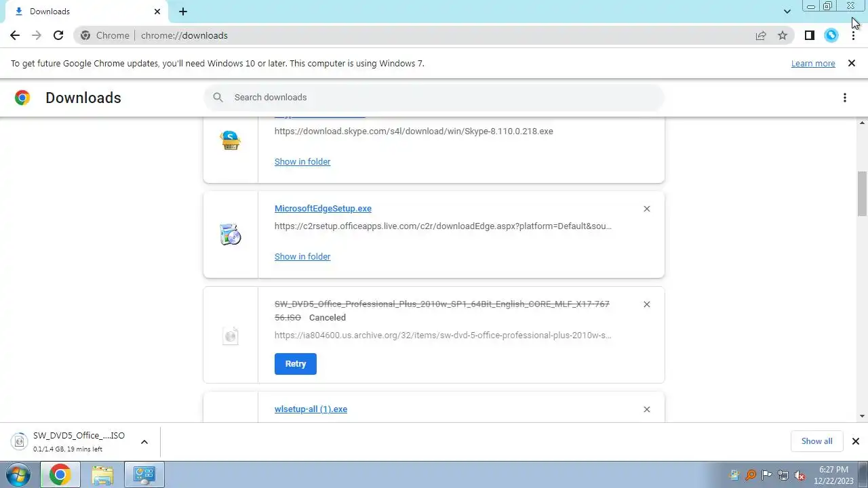The width and height of the screenshot is (868, 488).
Task: Click Show all downloads button
Action: click(x=816, y=441)
